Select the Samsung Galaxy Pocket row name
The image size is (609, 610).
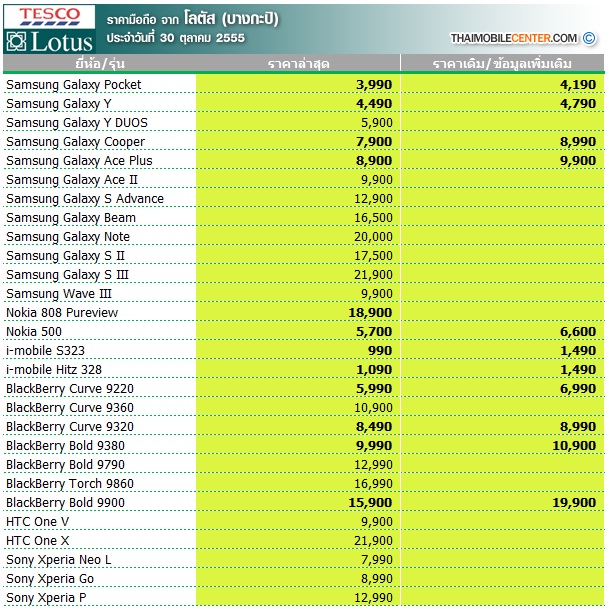coord(74,84)
